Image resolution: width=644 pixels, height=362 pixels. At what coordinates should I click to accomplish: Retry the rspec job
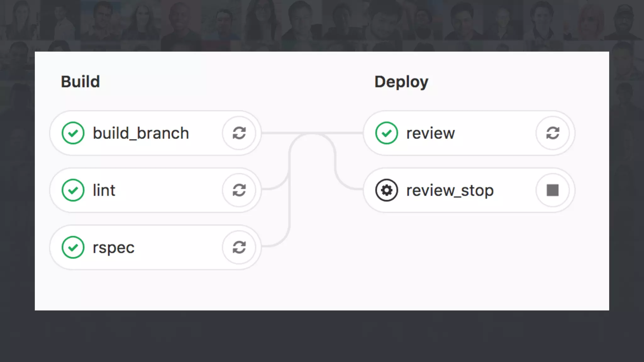point(239,247)
